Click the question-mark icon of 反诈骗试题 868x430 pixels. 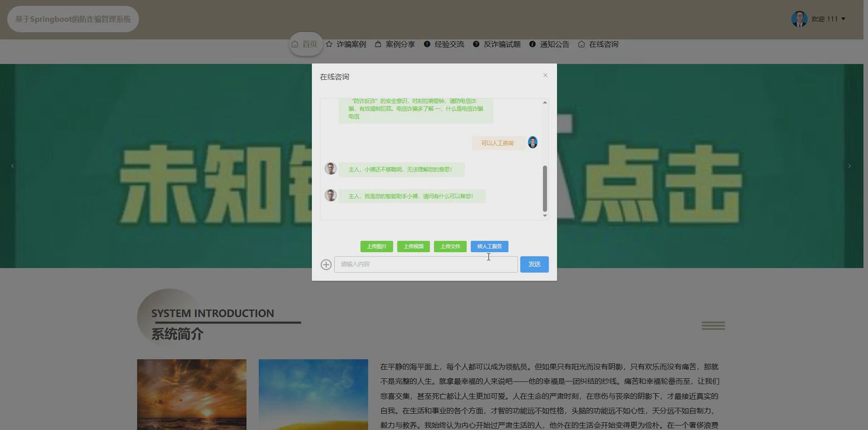pyautogui.click(x=476, y=44)
